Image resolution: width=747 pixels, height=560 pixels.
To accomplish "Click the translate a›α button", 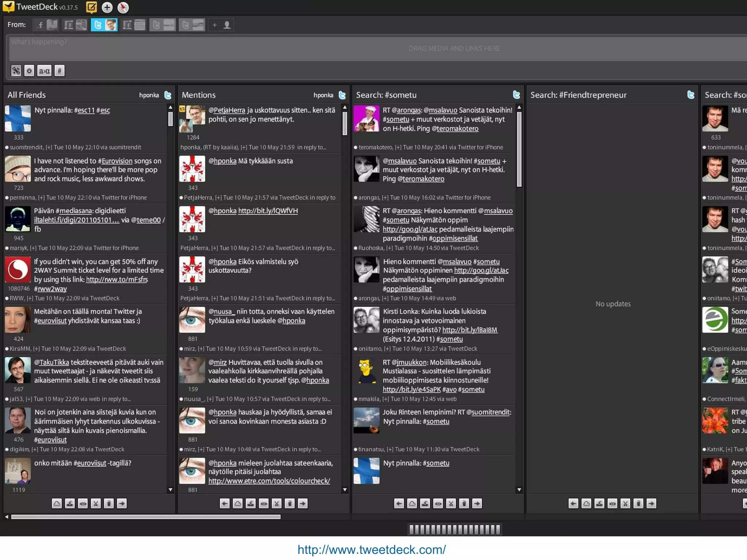I will [44, 70].
